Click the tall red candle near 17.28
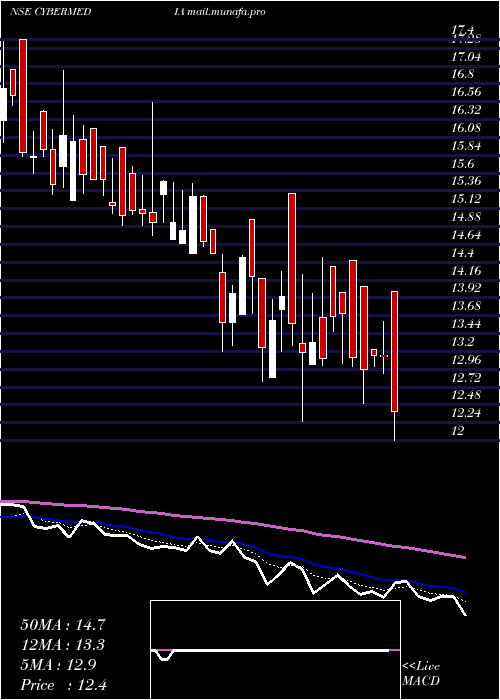This screenshot has height=700, width=500. tap(23, 96)
